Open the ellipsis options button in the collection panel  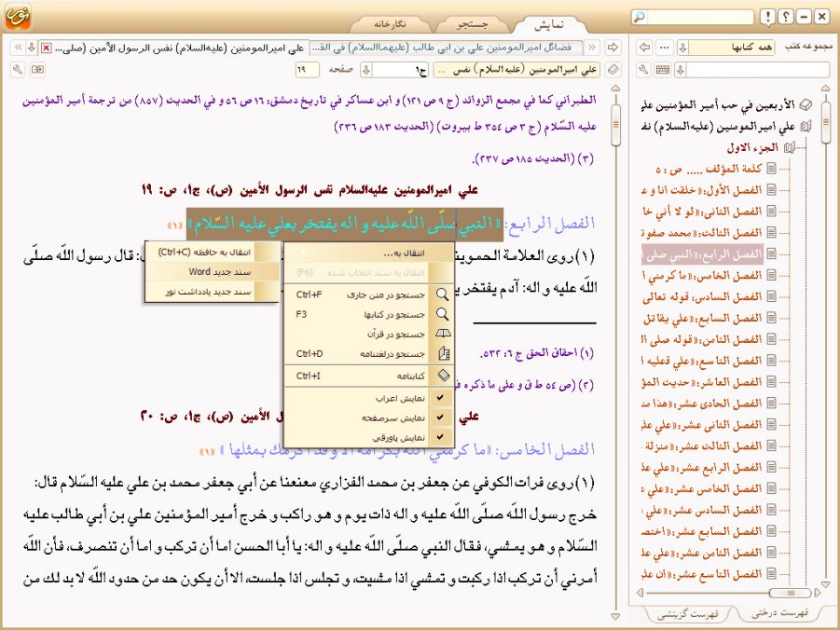665,48
